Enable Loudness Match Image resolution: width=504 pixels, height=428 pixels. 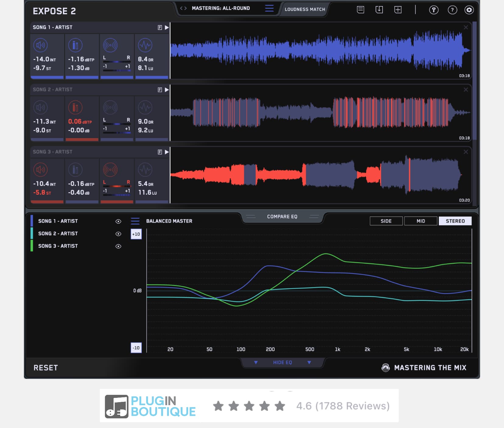(305, 9)
